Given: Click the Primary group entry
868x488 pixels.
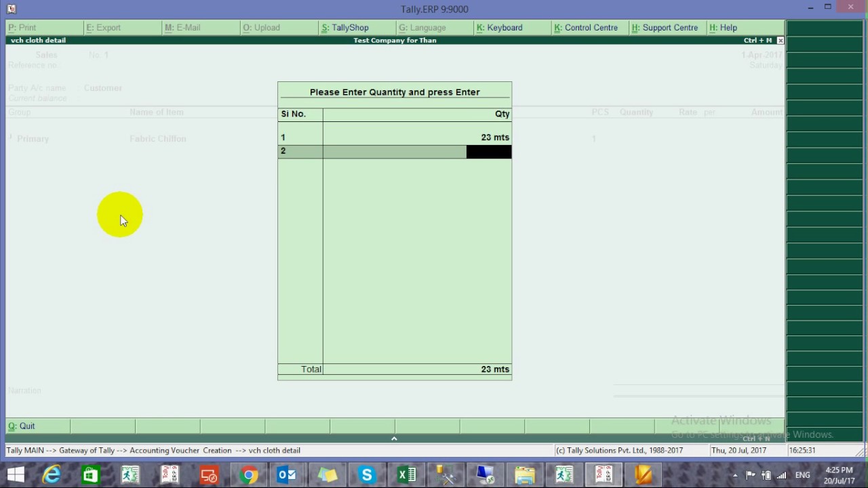Looking at the screenshot, I should pyautogui.click(x=33, y=139).
